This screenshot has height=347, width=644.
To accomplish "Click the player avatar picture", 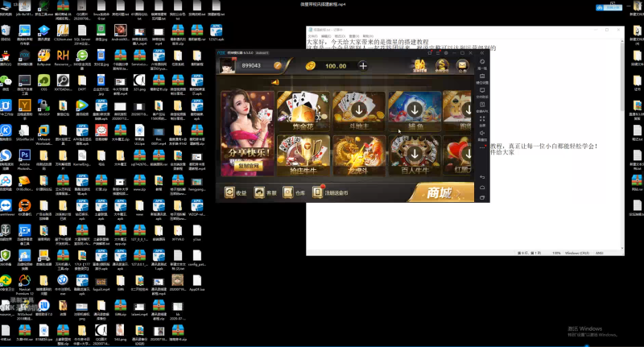I will 228,65.
